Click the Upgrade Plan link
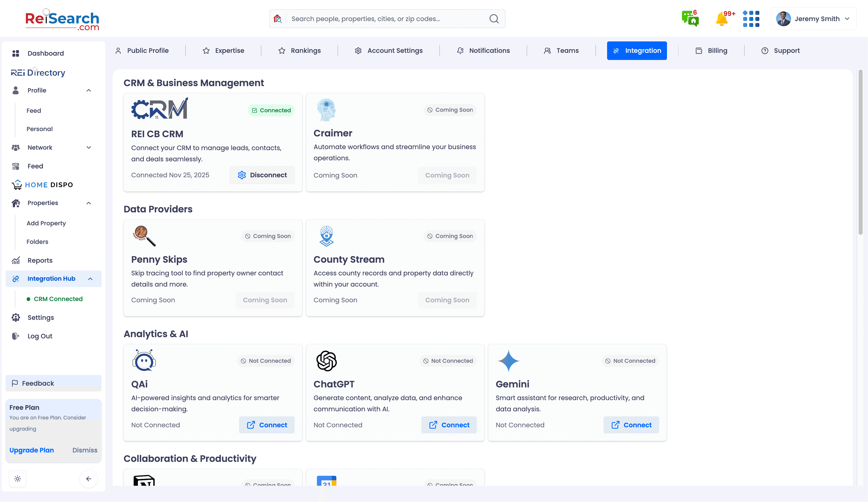 pos(32,450)
